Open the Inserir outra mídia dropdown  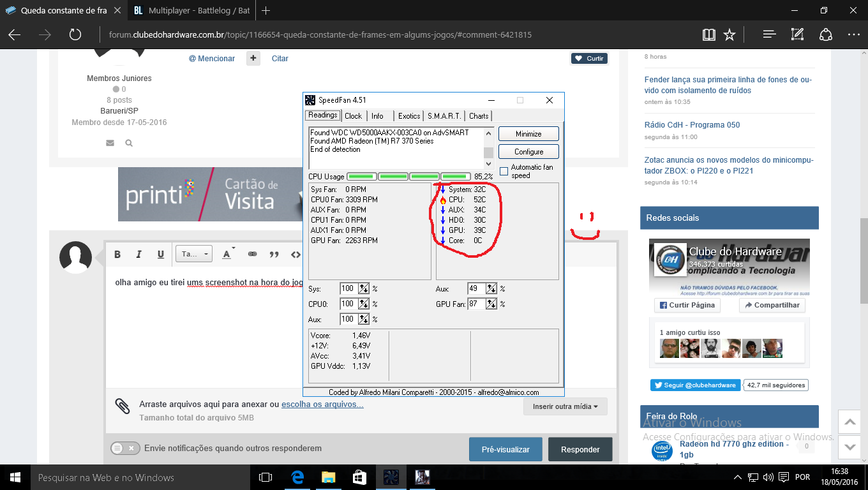565,406
